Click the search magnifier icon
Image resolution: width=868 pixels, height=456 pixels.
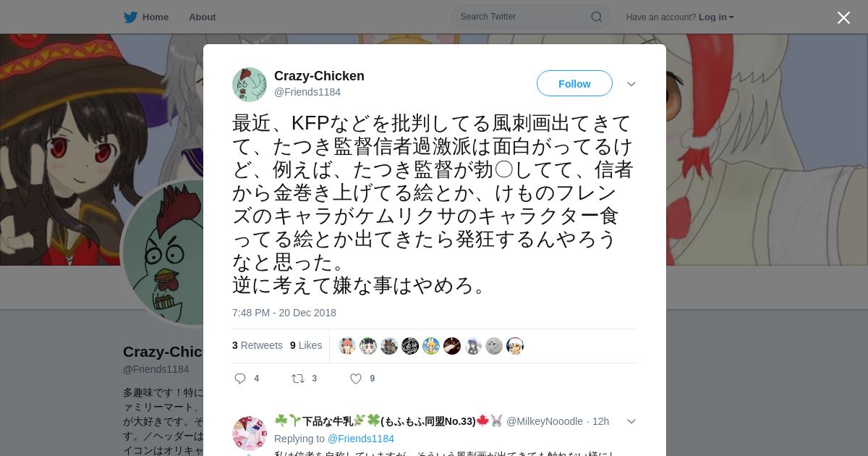click(x=597, y=17)
